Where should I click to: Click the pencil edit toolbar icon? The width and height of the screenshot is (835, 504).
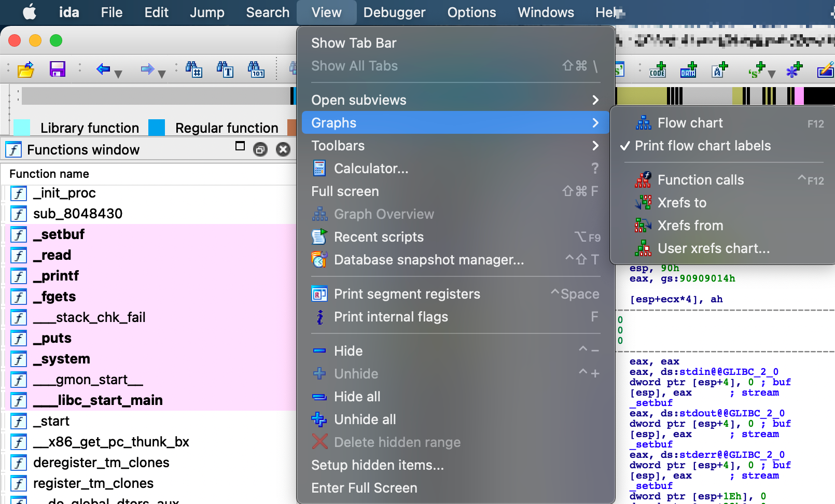(825, 69)
